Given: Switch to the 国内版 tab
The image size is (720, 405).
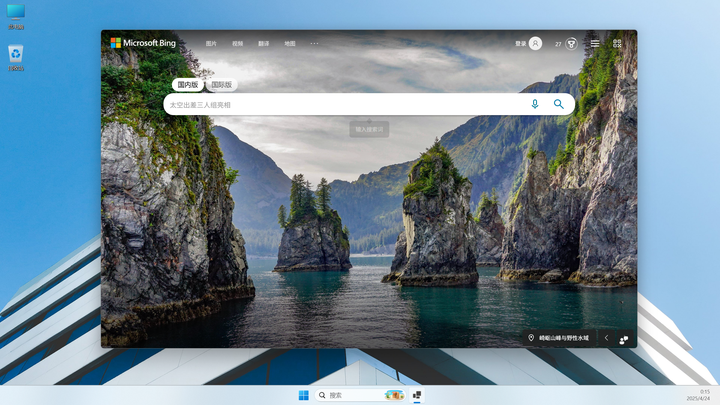Looking at the screenshot, I should [x=187, y=85].
